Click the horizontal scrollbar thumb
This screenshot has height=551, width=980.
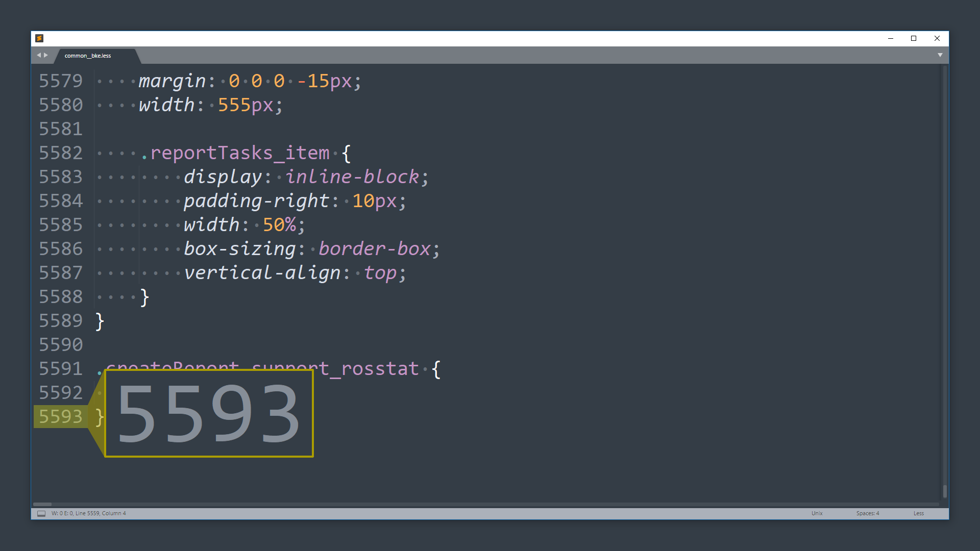pyautogui.click(x=42, y=504)
